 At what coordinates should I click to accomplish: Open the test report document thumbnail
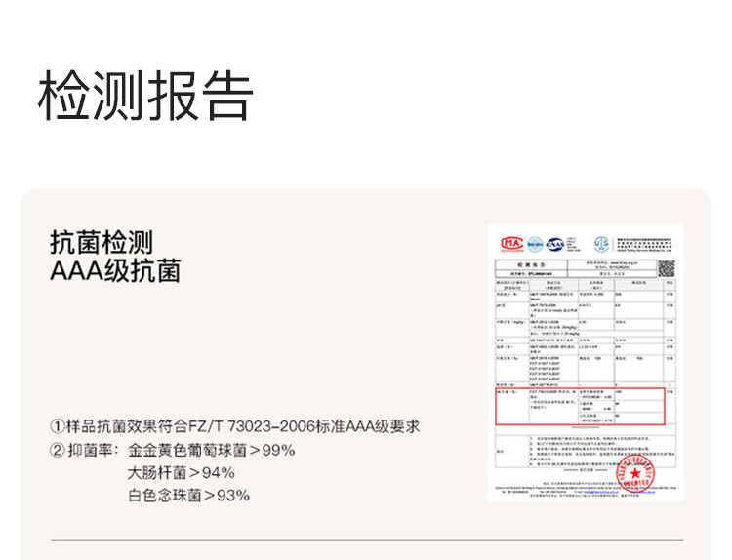point(586,362)
